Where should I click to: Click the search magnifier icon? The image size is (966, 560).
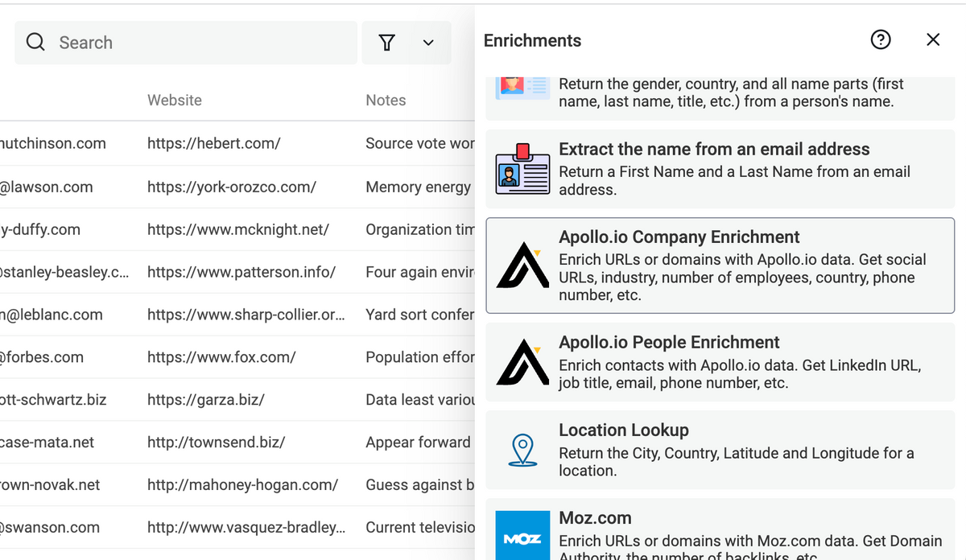35,43
